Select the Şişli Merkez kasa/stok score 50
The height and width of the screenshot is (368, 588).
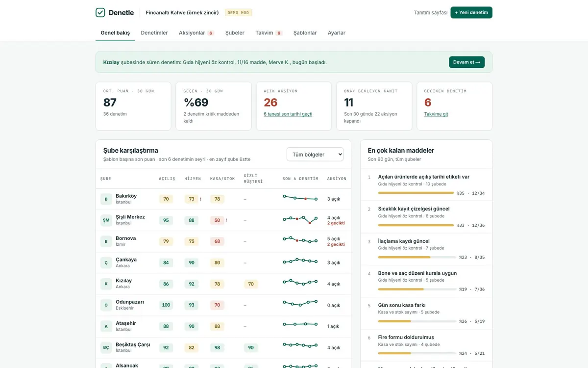(x=217, y=220)
